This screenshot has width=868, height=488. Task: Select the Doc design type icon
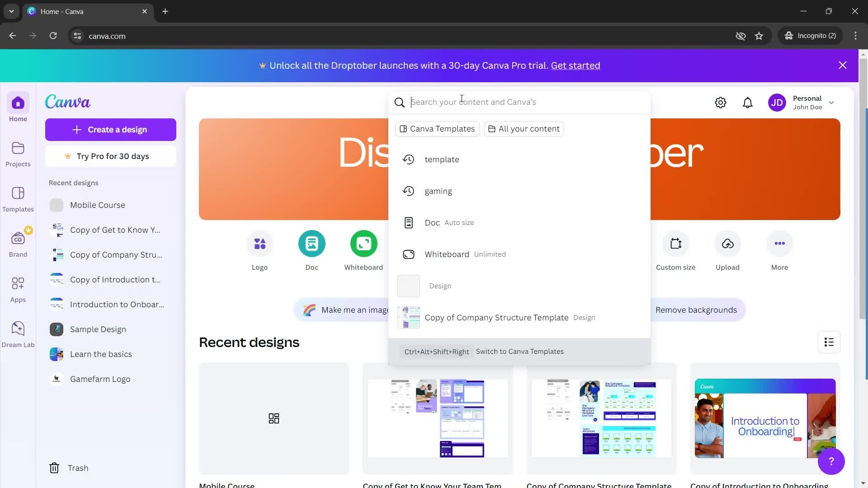(312, 244)
